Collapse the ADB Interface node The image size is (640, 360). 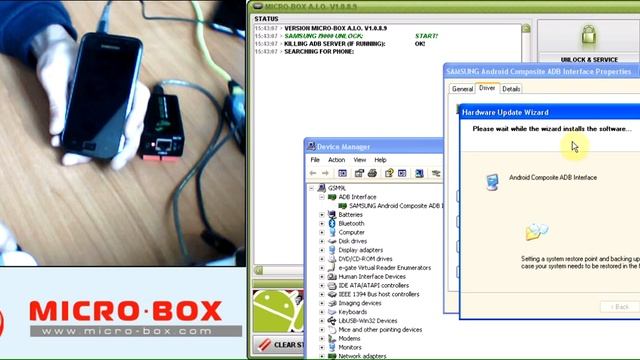[322, 197]
